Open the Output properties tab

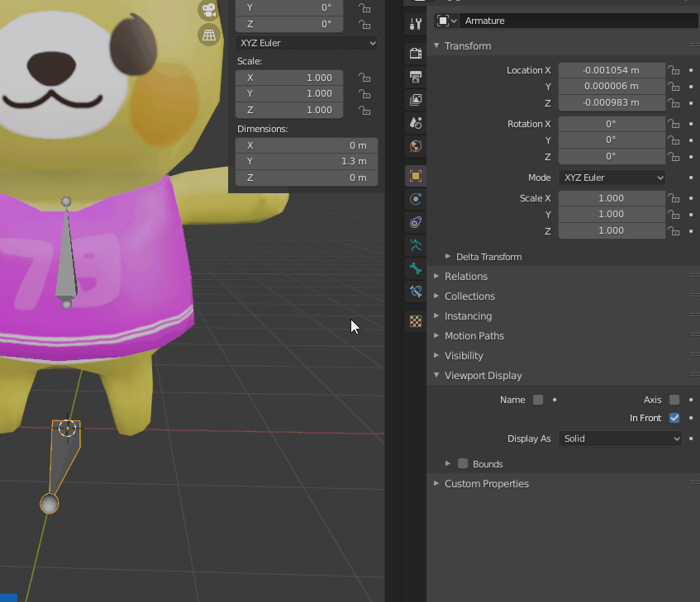(x=416, y=76)
